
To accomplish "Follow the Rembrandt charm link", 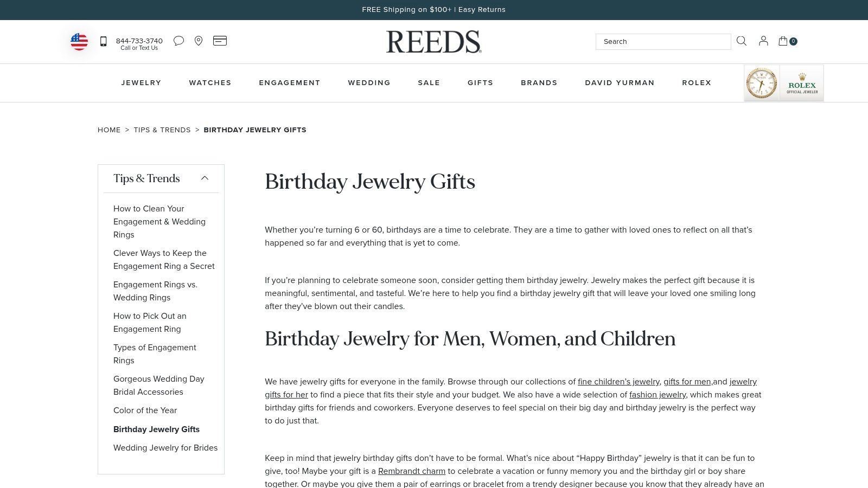I will click(x=411, y=471).
